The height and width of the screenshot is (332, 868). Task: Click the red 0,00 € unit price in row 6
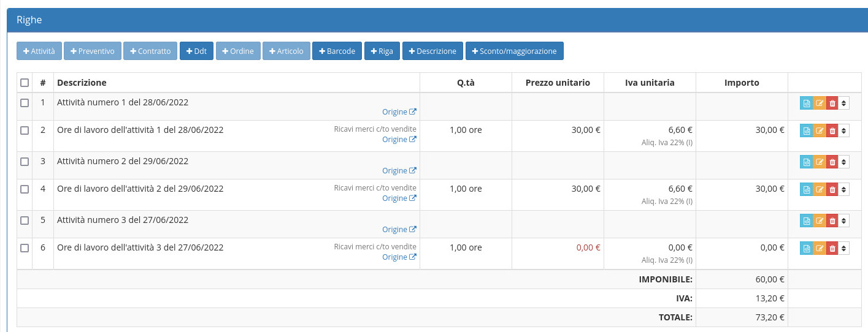[588, 248]
